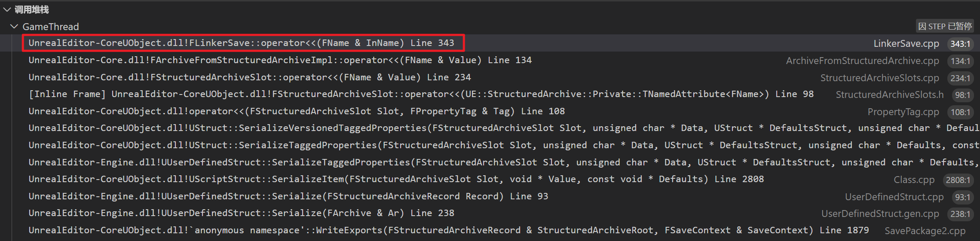The image size is (980, 241).
Task: Open the LinkerSave.cpp source file link
Action: pyautogui.click(x=906, y=44)
